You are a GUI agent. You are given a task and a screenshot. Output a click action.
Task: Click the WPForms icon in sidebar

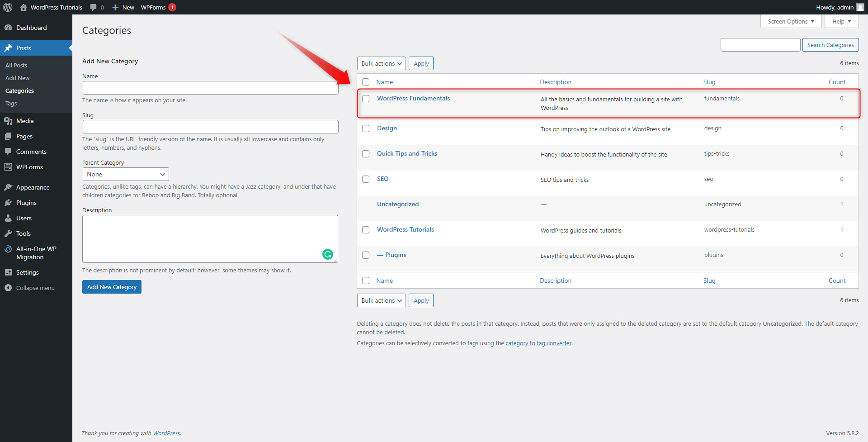(8, 167)
